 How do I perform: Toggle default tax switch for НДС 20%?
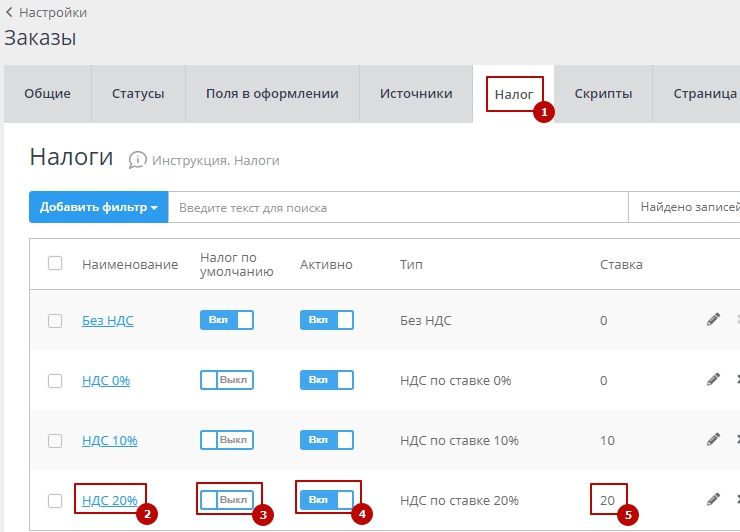click(x=227, y=499)
